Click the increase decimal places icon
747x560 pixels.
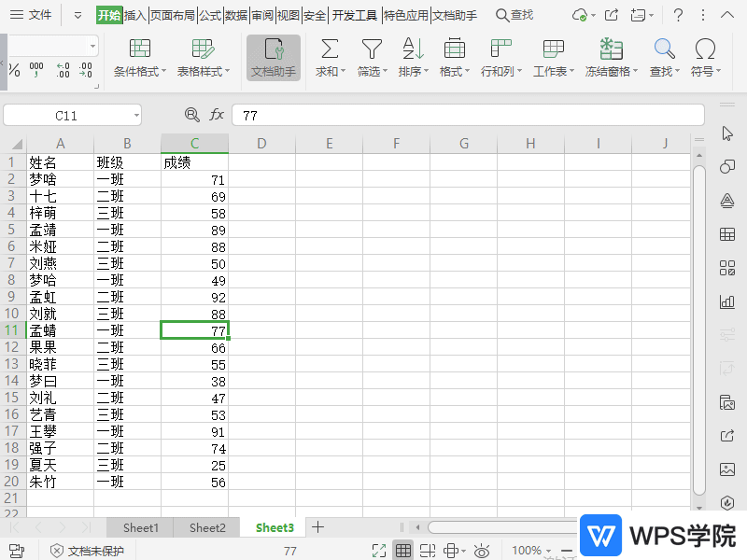63,70
